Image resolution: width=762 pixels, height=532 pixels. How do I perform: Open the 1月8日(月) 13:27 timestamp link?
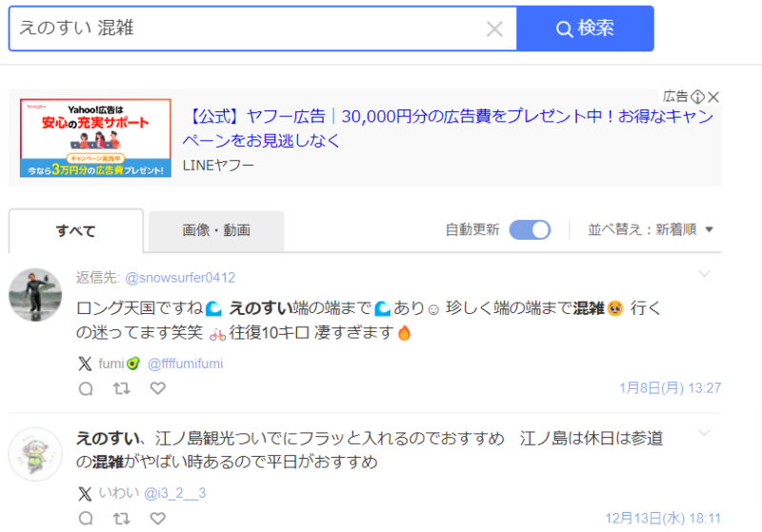coord(671,388)
